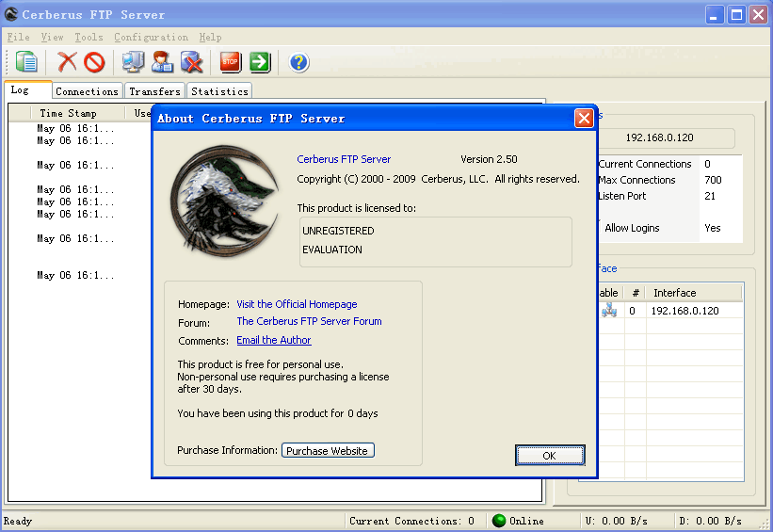Click the red X icon in the toolbar
This screenshot has height=532, width=773.
tap(67, 62)
